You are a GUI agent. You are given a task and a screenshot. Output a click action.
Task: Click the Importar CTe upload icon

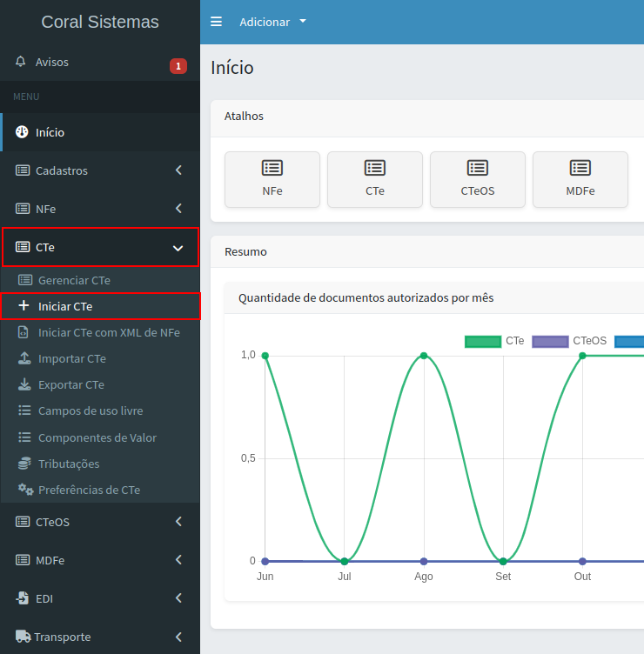[24, 358]
